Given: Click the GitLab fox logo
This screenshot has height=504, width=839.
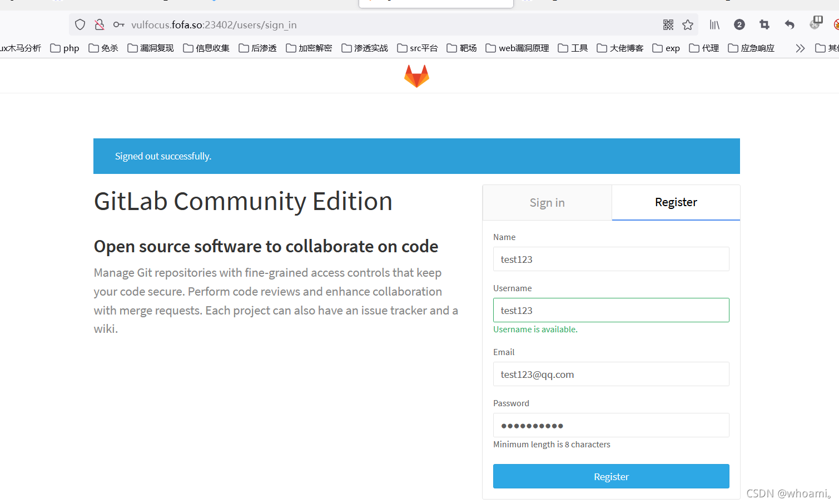Looking at the screenshot, I should (416, 76).
